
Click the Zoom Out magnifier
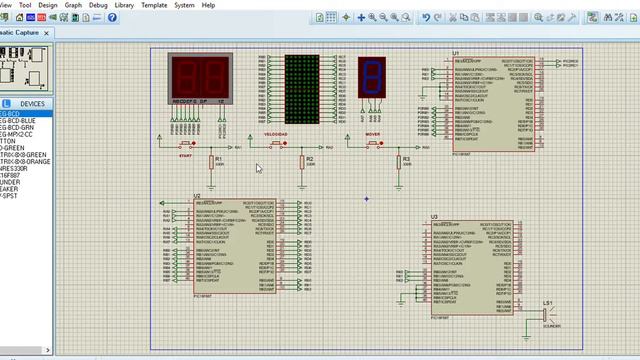383,18
